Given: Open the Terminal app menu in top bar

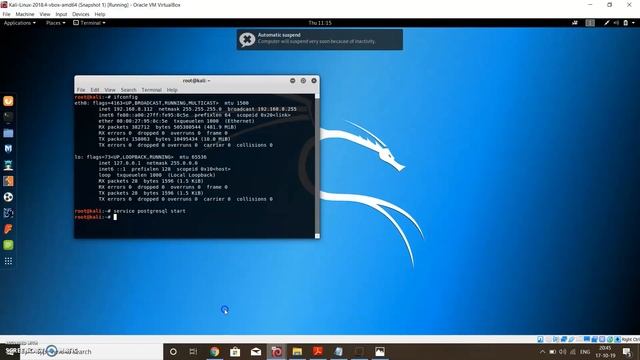Looking at the screenshot, I should pyautogui.click(x=89, y=23).
